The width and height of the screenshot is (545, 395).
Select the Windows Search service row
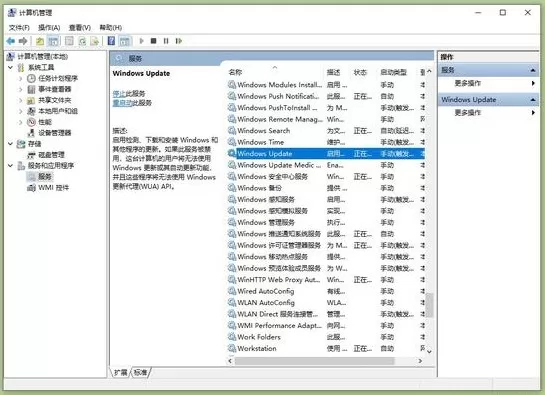(326, 131)
